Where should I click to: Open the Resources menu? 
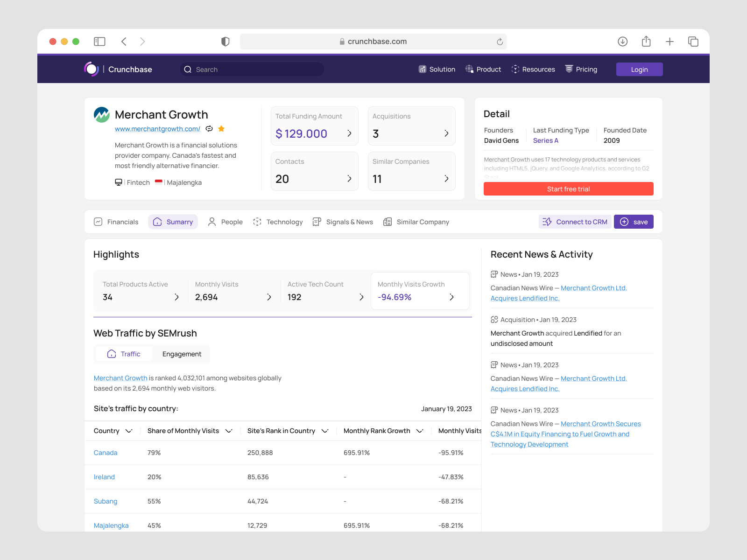point(533,69)
